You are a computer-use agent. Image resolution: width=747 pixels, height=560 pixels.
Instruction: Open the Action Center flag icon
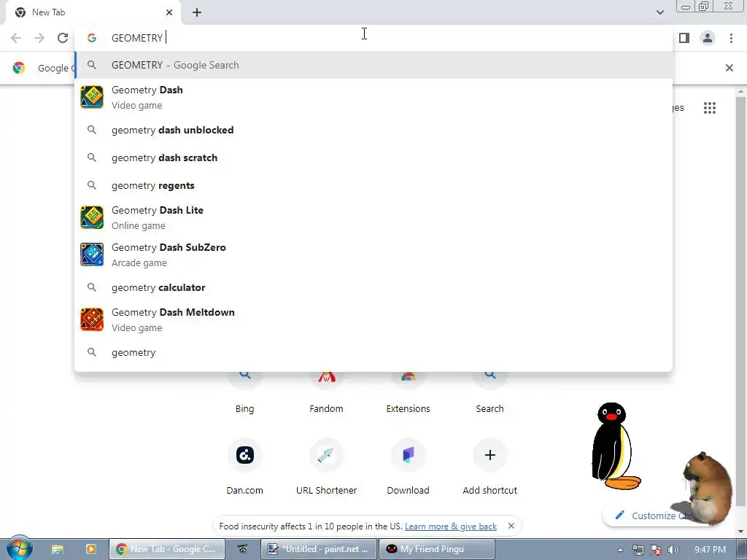click(x=656, y=550)
